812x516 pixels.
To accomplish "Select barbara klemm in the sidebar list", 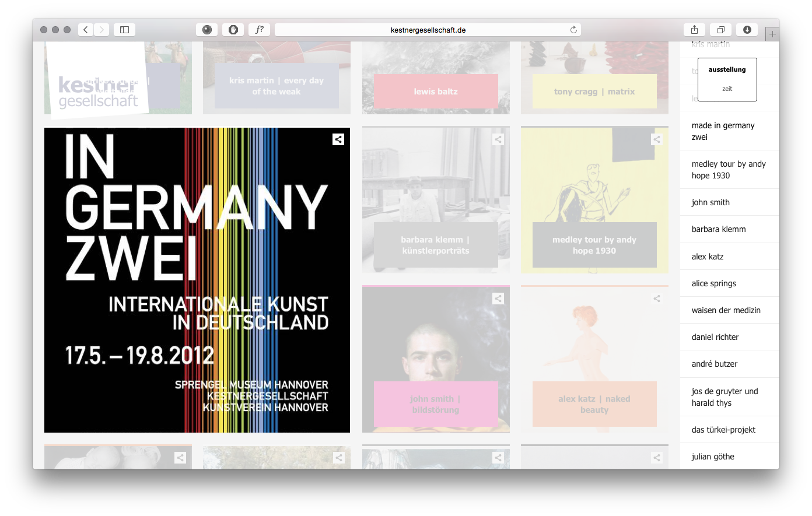I will point(730,229).
